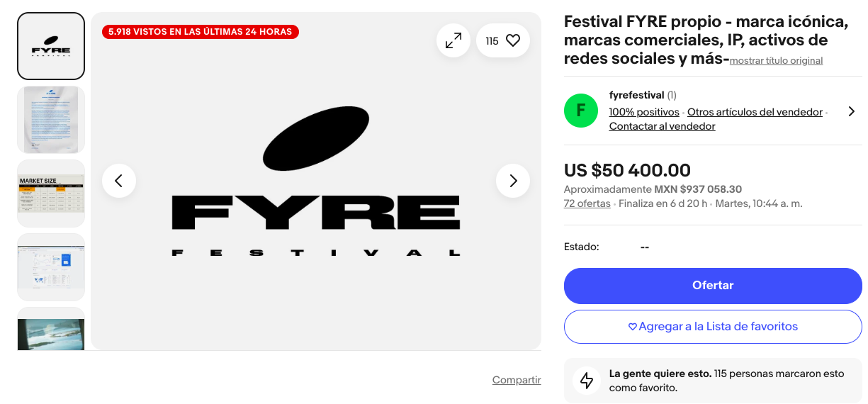Expand the image to full screen

(x=453, y=40)
